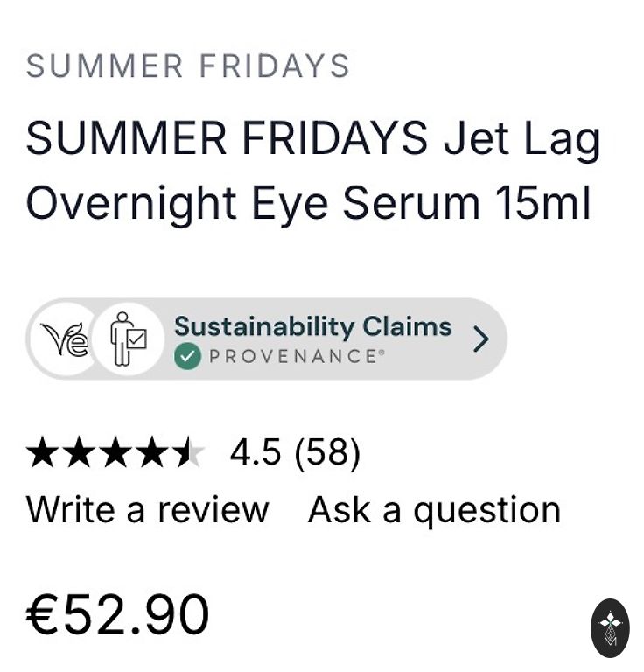Select Write a review
This screenshot has width=644, height=672.
(148, 510)
